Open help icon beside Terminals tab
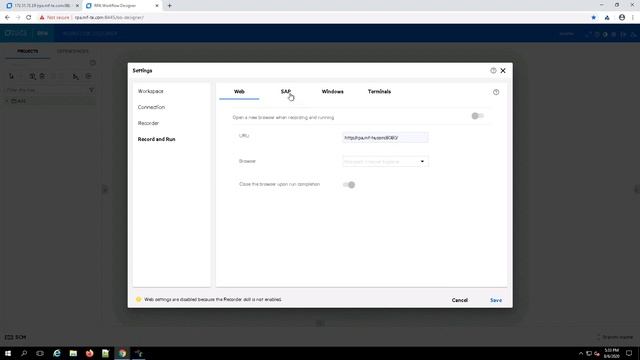Screen dimensions: 640x360 pyautogui.click(x=496, y=92)
